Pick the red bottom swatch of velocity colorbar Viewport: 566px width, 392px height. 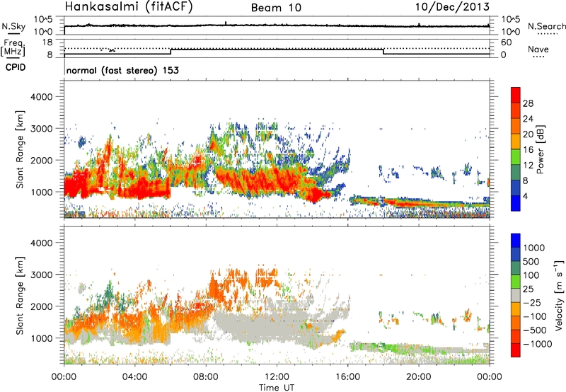[516, 350]
